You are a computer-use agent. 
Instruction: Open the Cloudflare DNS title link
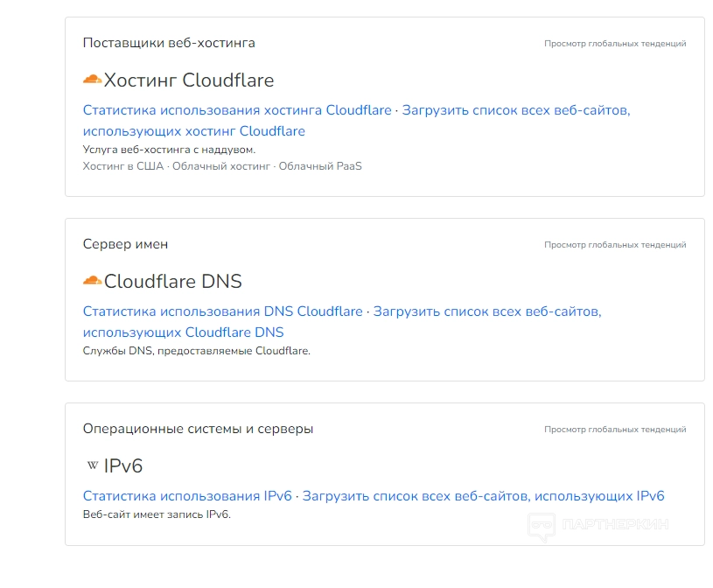click(173, 282)
